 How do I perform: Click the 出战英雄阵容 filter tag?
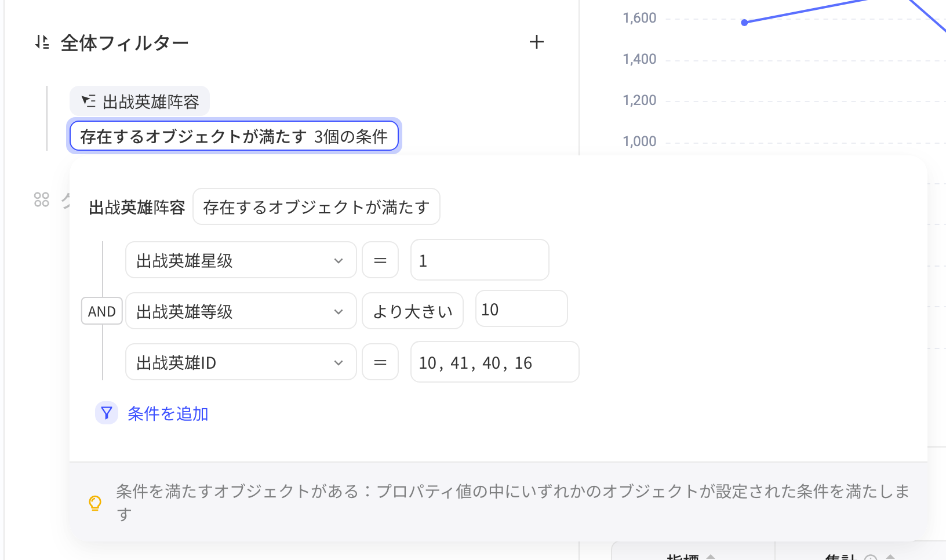tap(140, 101)
